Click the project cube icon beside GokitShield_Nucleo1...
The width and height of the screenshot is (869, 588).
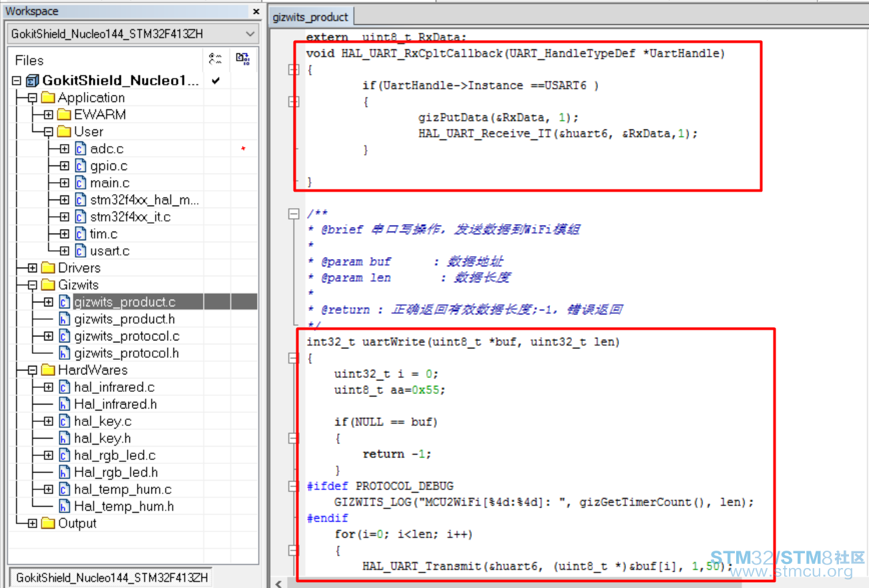click(32, 81)
